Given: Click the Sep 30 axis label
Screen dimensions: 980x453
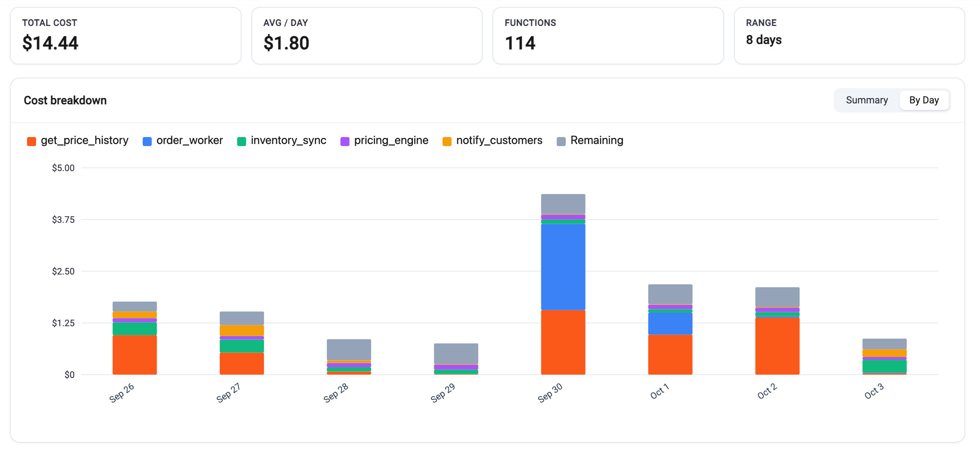Looking at the screenshot, I should 550,393.
